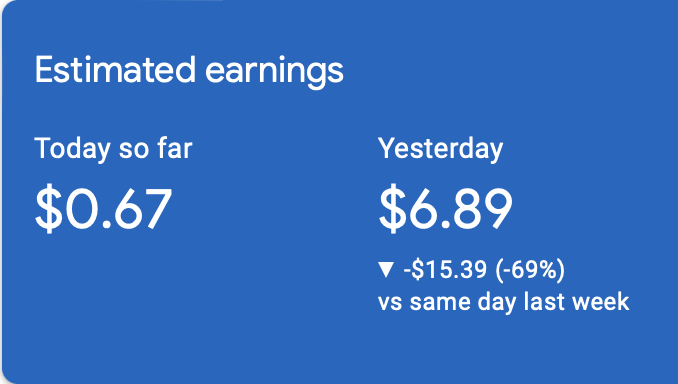Click the dollar sign of $6.89
The image size is (678, 384).
392,208
